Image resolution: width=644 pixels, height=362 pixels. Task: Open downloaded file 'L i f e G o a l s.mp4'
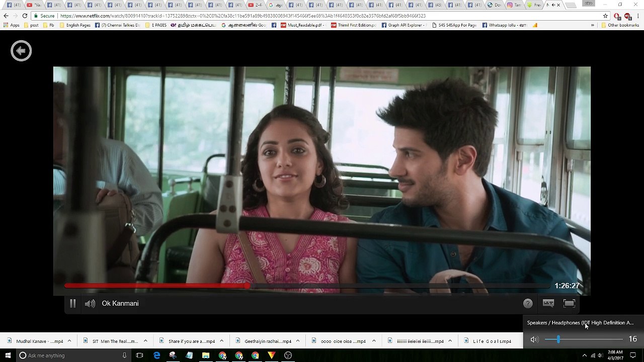coord(487,341)
